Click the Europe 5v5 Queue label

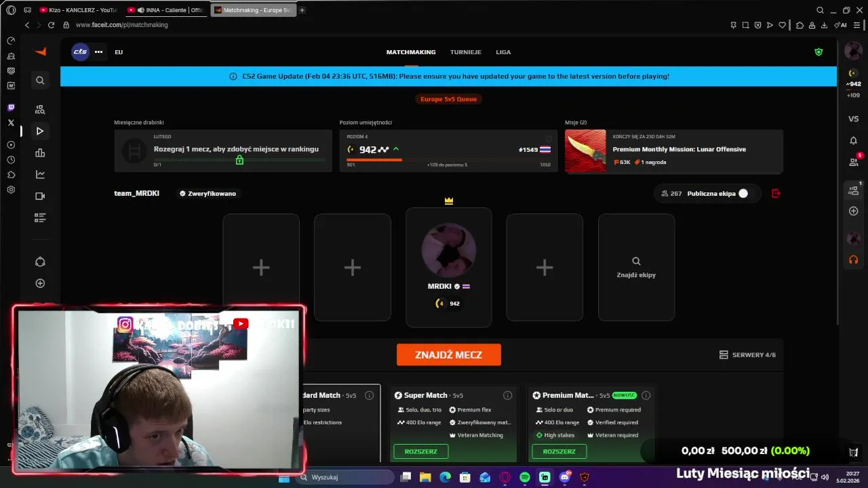449,99
